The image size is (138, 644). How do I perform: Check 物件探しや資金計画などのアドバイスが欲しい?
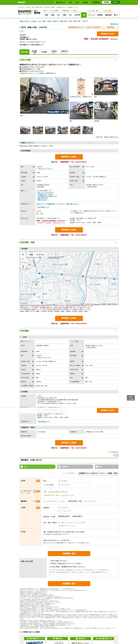(50, 563)
